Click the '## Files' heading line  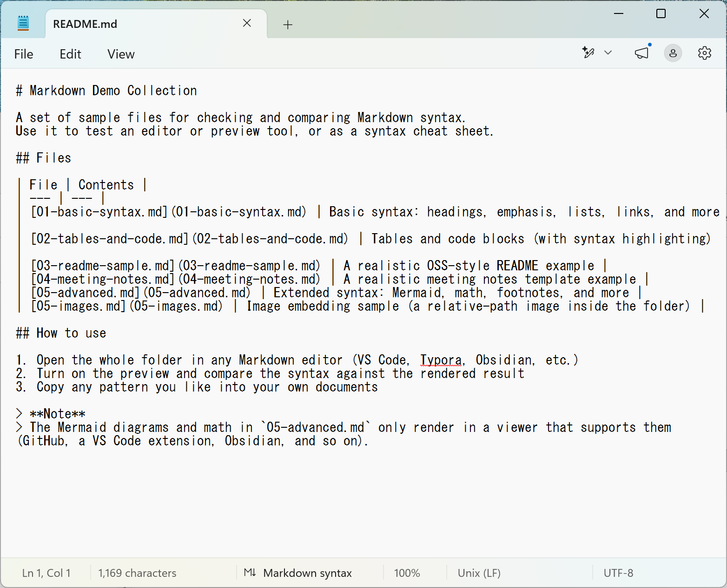pyautogui.click(x=43, y=158)
